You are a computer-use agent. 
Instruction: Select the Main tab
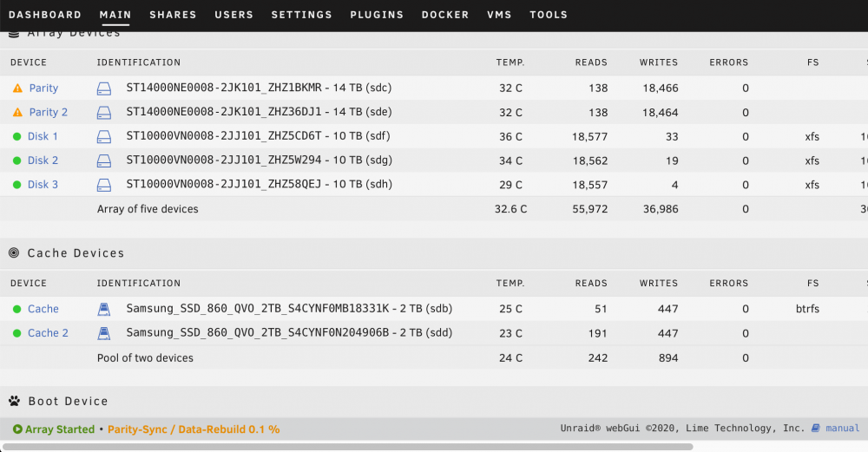tap(115, 15)
